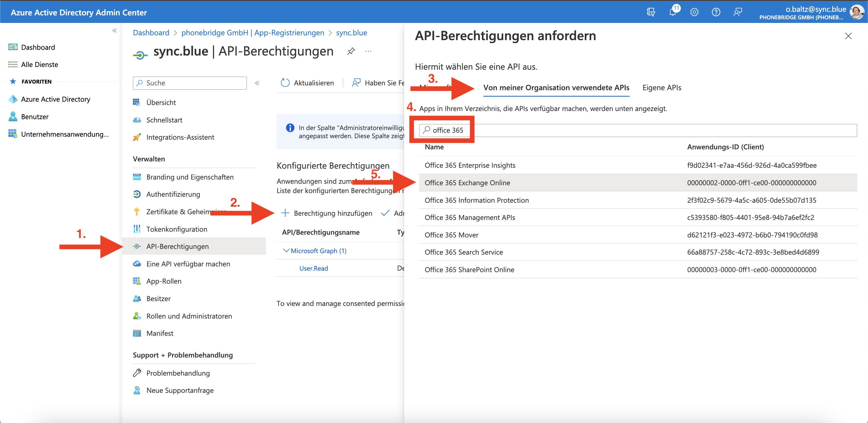868x423 pixels.
Task: Select the Office 365 Exchange Online row
Action: 468,183
